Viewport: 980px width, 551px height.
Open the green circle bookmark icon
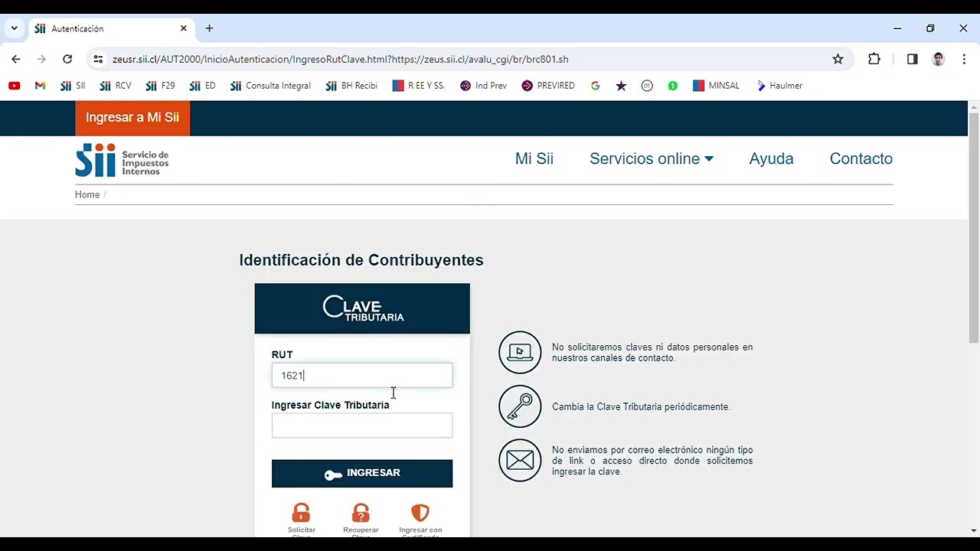pyautogui.click(x=672, y=86)
